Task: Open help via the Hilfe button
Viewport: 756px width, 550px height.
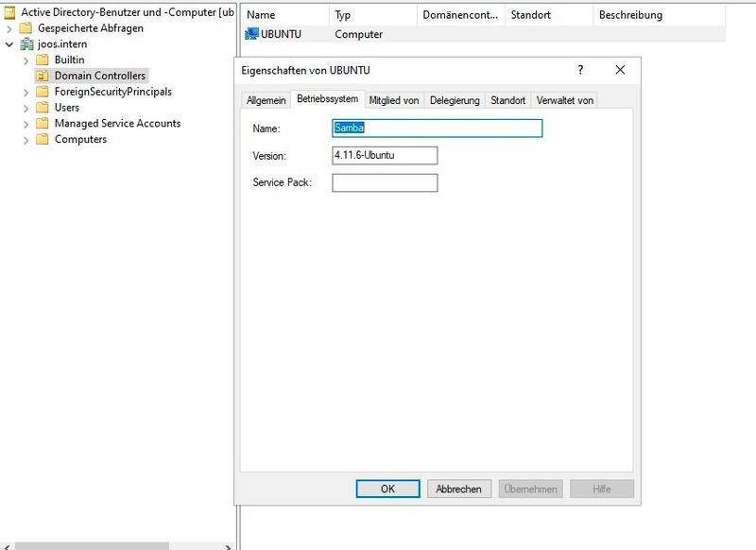Action: click(603, 489)
